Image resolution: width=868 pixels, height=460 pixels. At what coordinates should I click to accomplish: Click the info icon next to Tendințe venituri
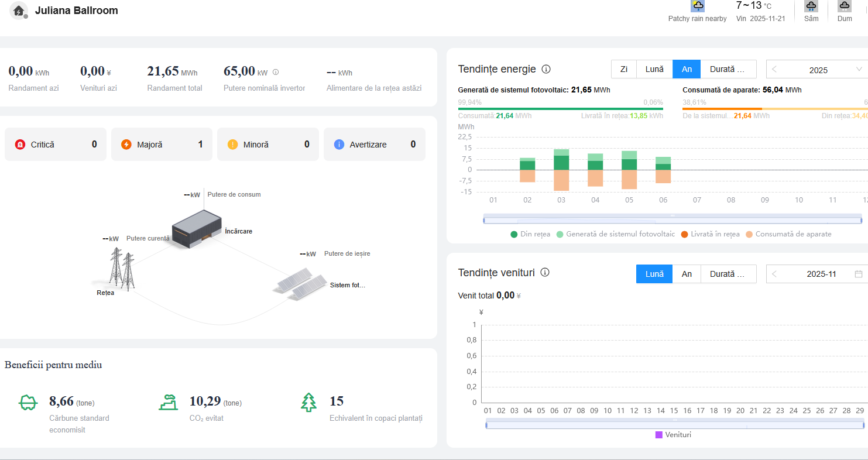[545, 272]
